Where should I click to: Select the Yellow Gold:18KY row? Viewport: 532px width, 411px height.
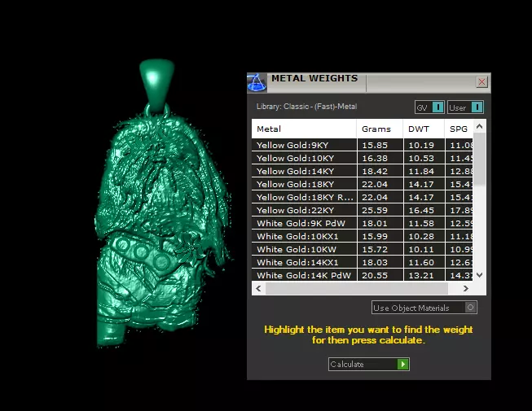coord(362,184)
